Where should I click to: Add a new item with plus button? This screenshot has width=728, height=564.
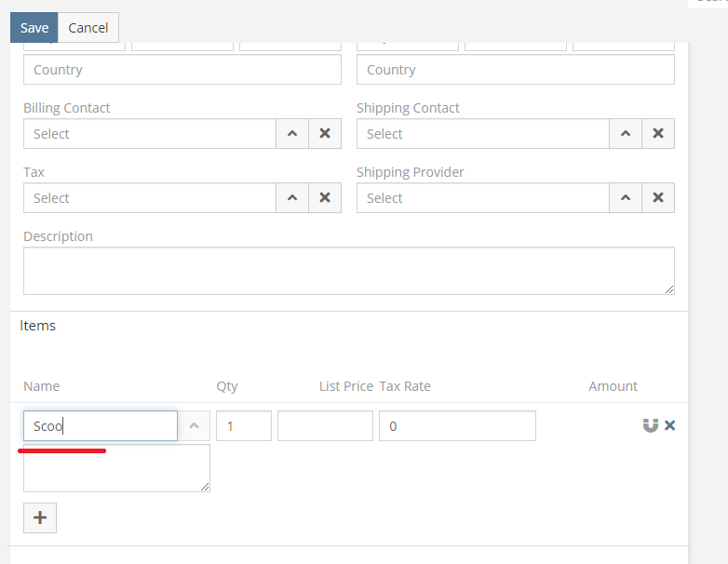pos(40,517)
